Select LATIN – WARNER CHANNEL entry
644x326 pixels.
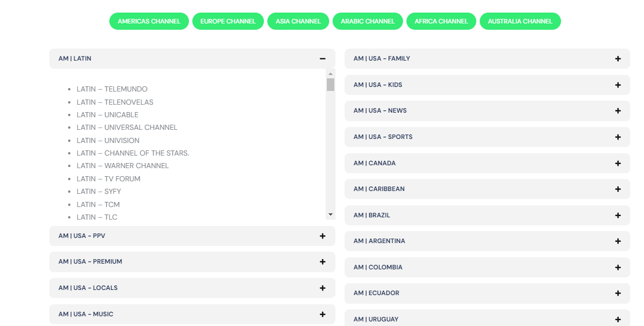(x=123, y=166)
